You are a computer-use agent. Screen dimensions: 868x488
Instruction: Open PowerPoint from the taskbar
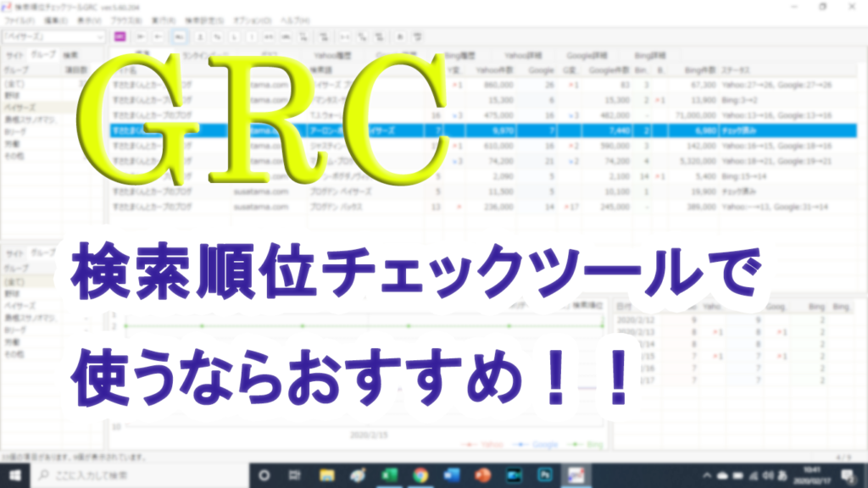pos(482,475)
